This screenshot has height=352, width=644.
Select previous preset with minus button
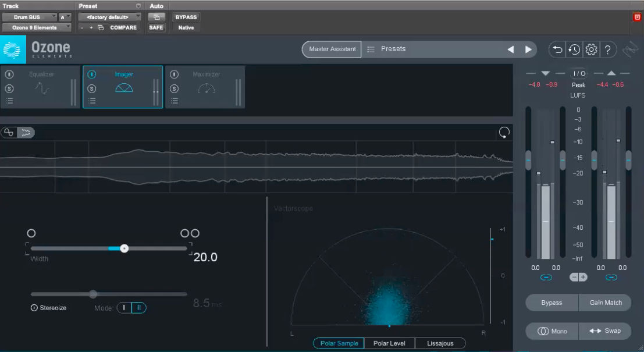(82, 27)
